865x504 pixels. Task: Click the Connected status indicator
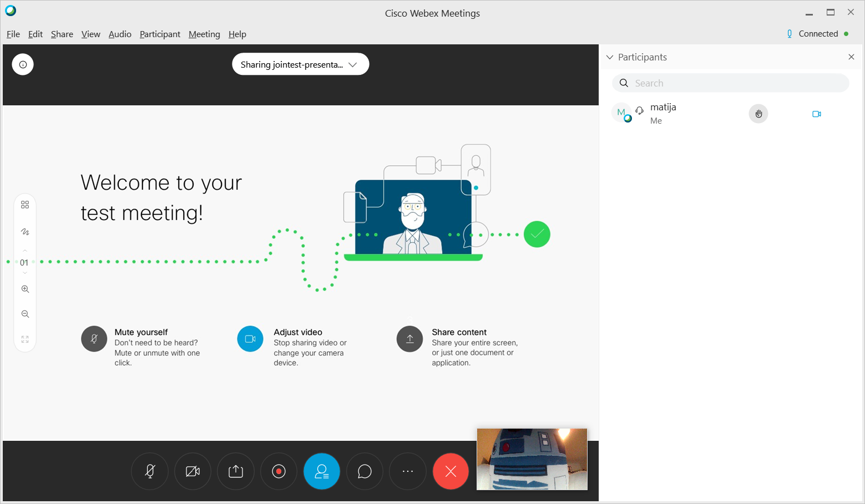coord(818,34)
